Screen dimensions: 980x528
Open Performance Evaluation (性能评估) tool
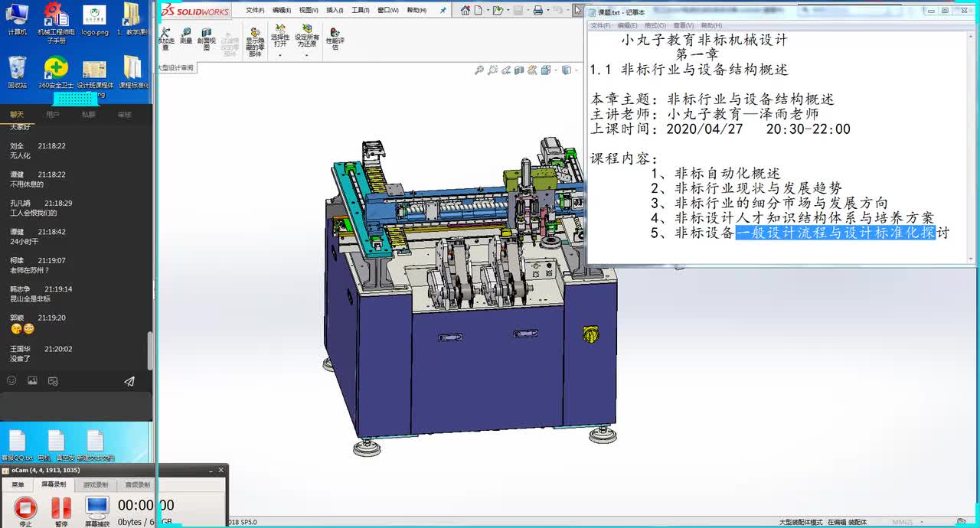[335, 38]
